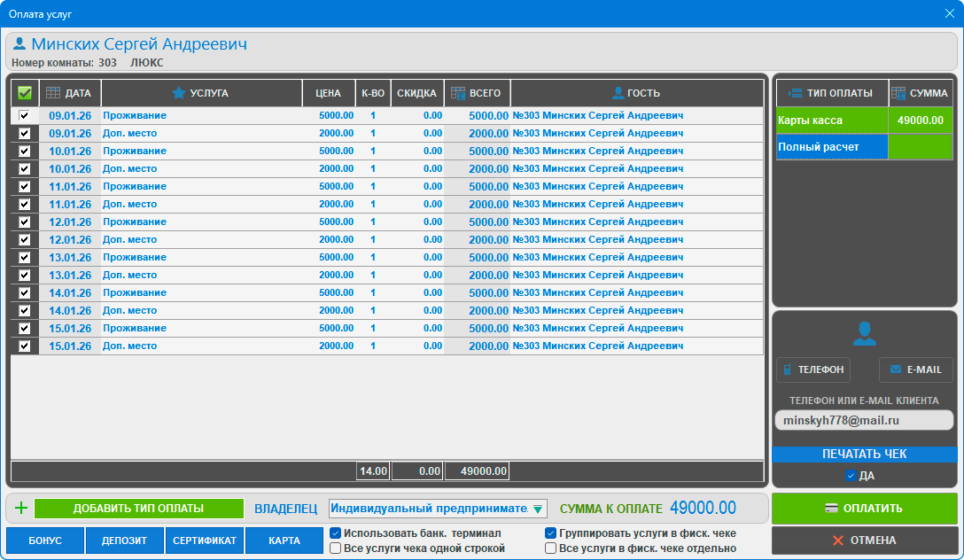The height and width of the screenshot is (560, 964).
Task: Click the date 12.01.26 in Доп. место row
Action: [x=70, y=240]
